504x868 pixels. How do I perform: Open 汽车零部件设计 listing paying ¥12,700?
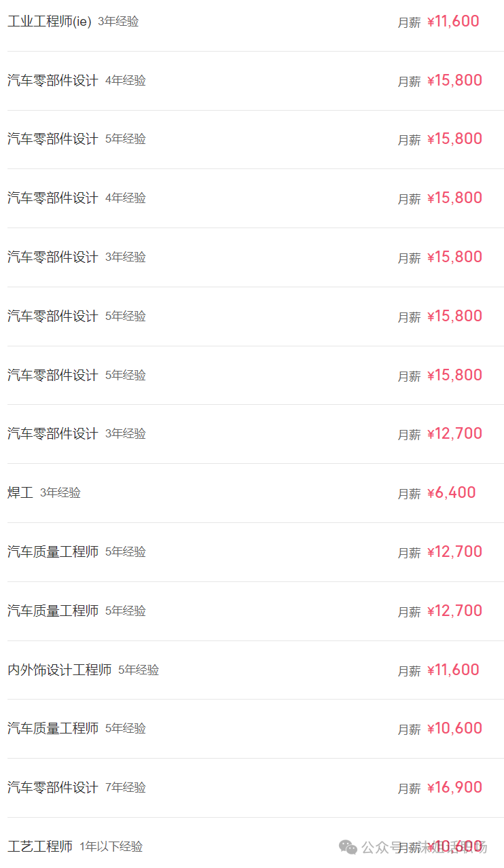point(53,434)
